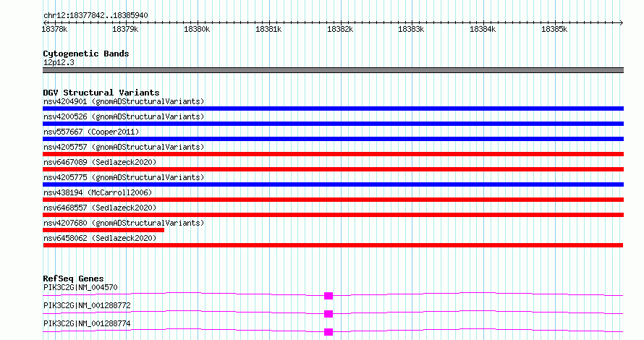This screenshot has height=340, width=644.
Task: Click the 18382k ruler position
Action: pyautogui.click(x=339, y=29)
